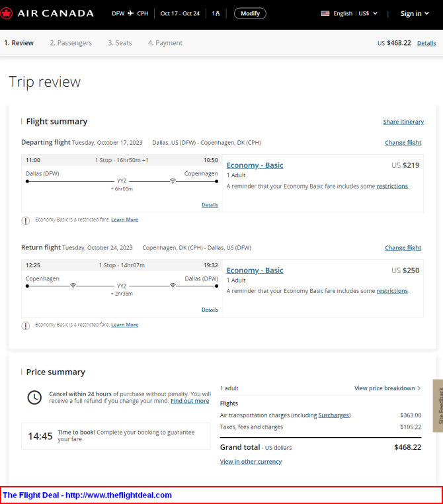Click the airplane icon between DFW and CPH
The height and width of the screenshot is (504, 443).
pos(130,13)
